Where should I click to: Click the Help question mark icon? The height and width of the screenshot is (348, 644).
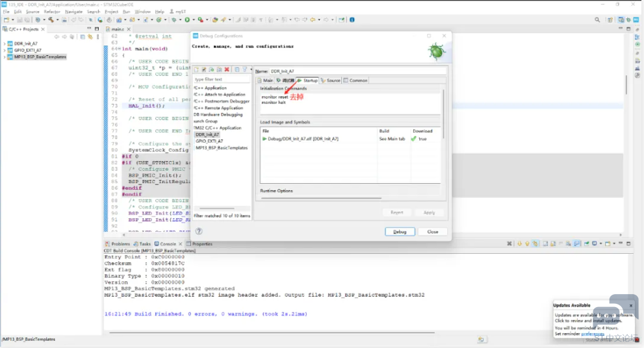[199, 231]
